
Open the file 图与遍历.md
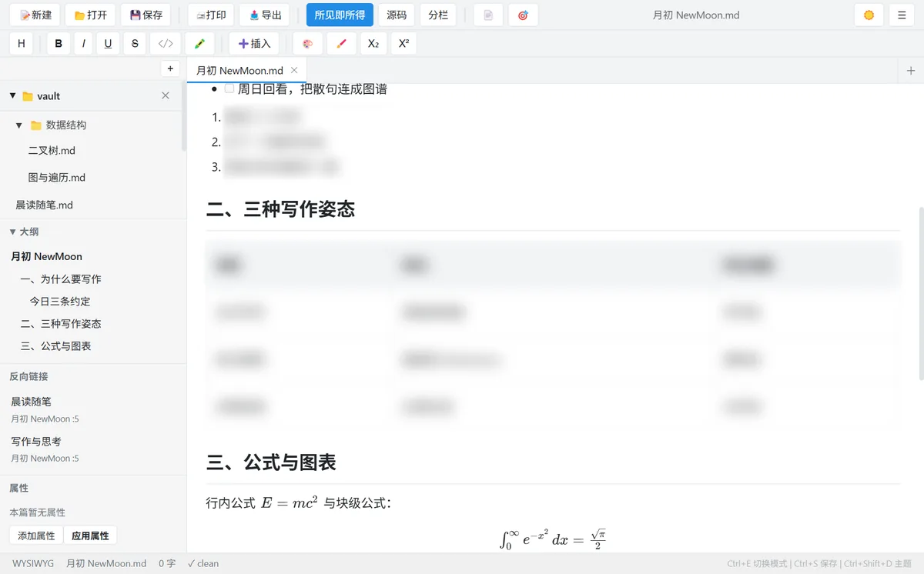click(57, 177)
